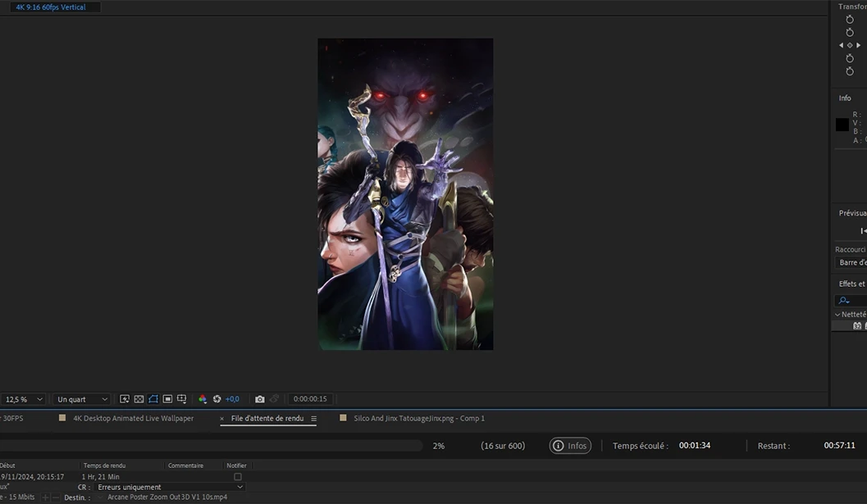The height and width of the screenshot is (504, 867).
Task: Click the minus icon to remove output module
Action: click(55, 497)
